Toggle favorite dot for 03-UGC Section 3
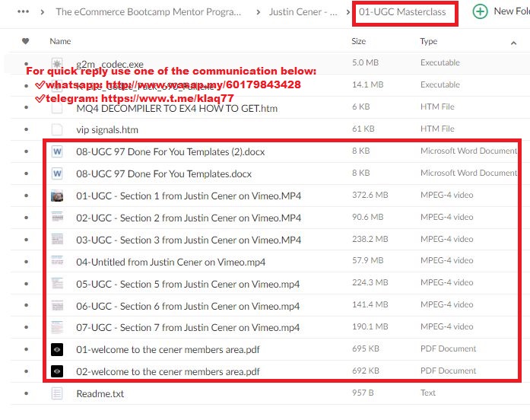The height and width of the screenshot is (420, 530). 27,240
